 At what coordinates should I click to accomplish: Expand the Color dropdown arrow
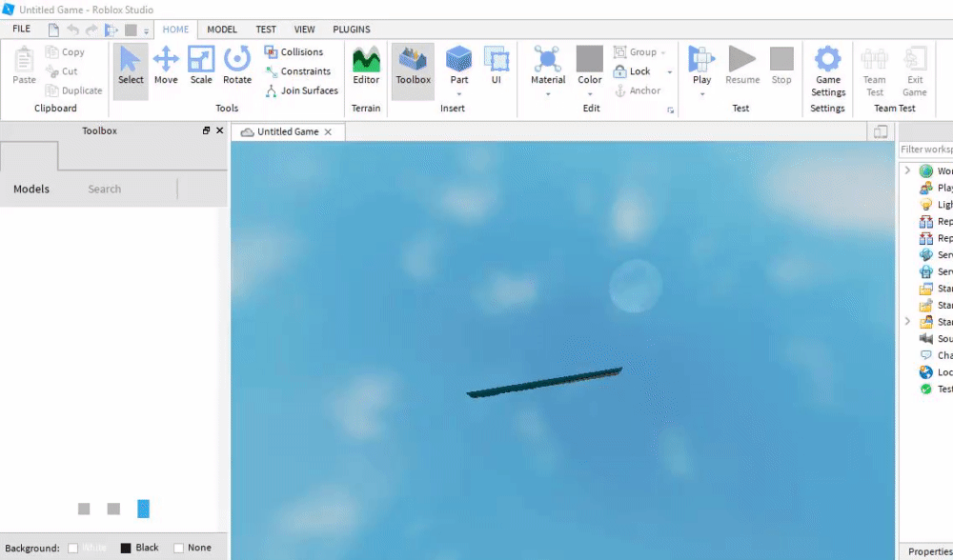tap(590, 94)
